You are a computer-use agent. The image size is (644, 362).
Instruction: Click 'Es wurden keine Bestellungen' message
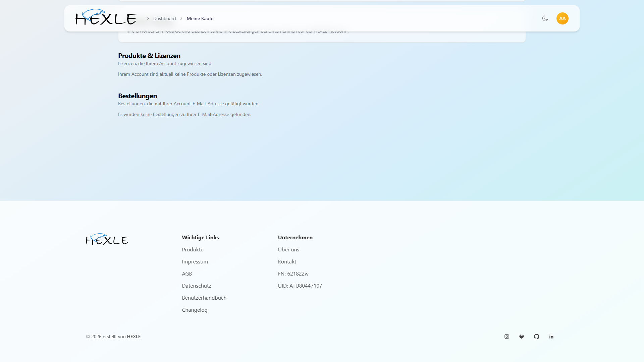pos(184,114)
